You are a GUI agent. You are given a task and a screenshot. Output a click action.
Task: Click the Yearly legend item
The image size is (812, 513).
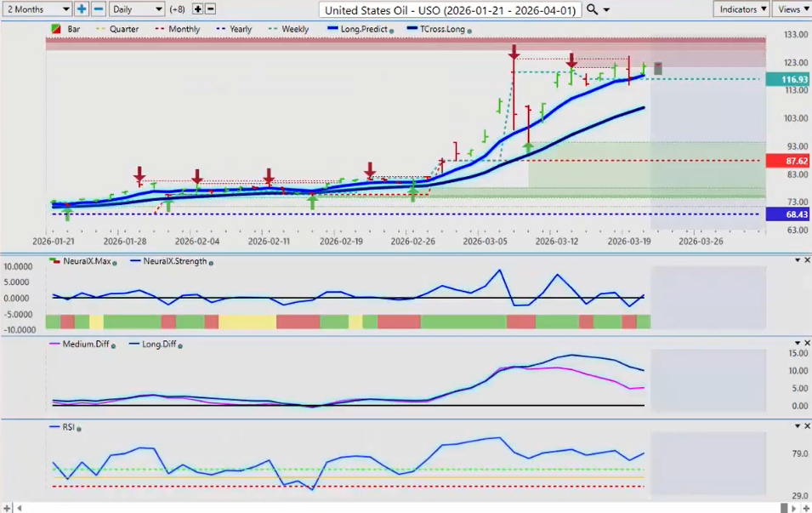(234, 29)
